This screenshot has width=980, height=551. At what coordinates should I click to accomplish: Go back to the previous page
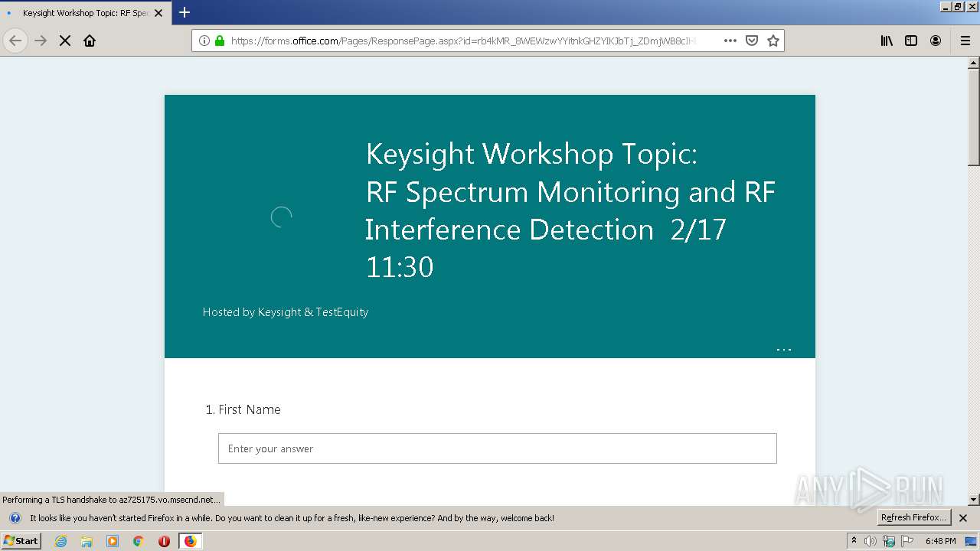pos(15,41)
